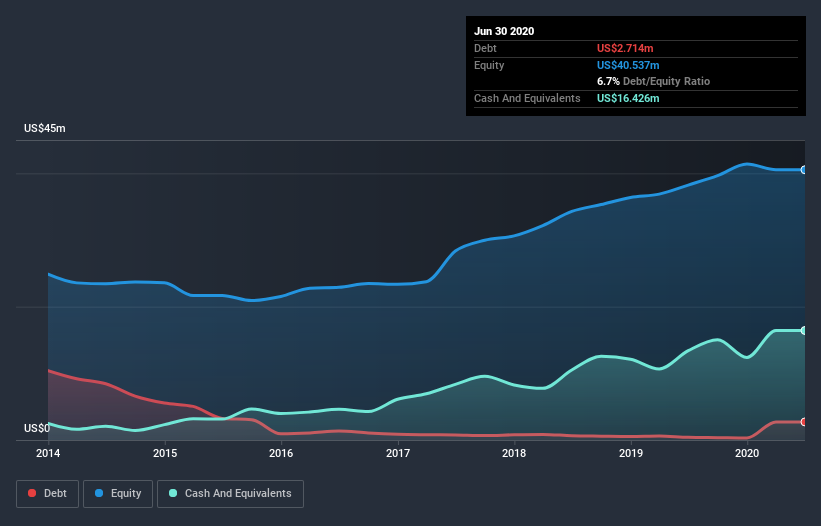The height and width of the screenshot is (526, 821).
Task: Click the Jun 30 2020 tooltip date
Action: pyautogui.click(x=504, y=31)
